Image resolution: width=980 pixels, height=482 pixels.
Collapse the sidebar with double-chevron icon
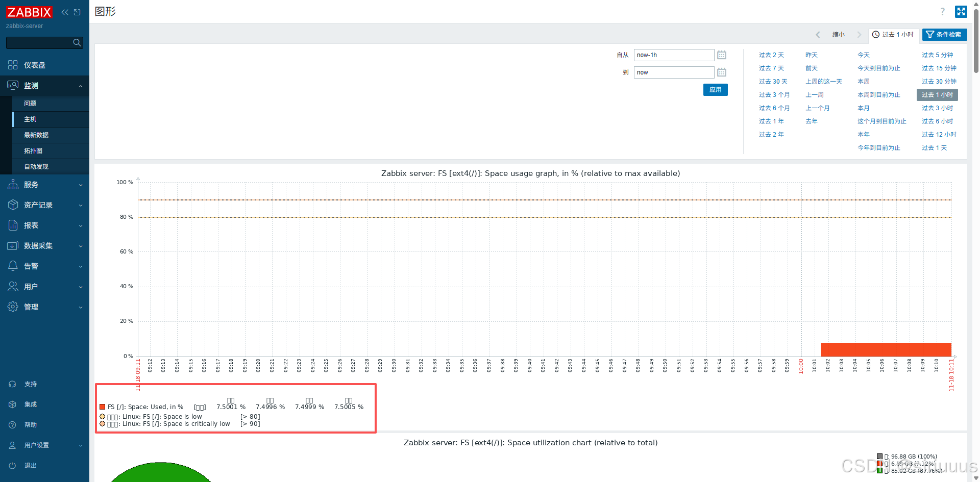65,12
